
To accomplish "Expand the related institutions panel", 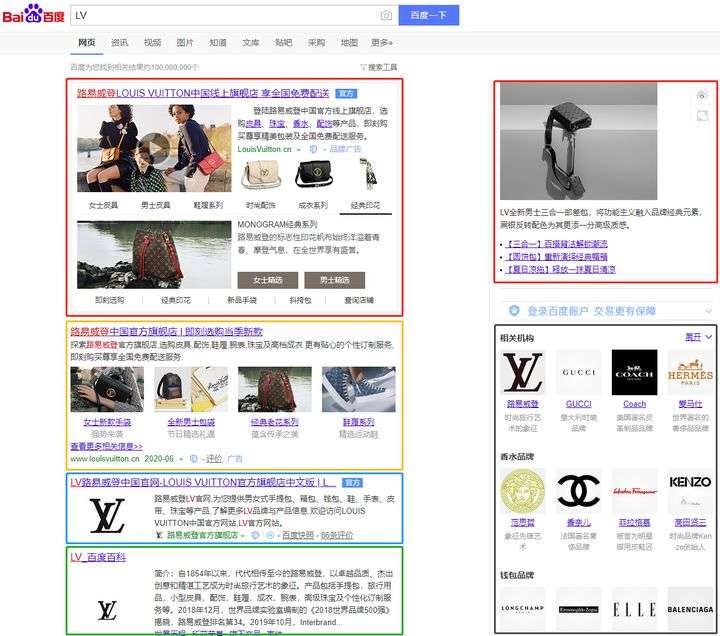I will pyautogui.click(x=698, y=337).
